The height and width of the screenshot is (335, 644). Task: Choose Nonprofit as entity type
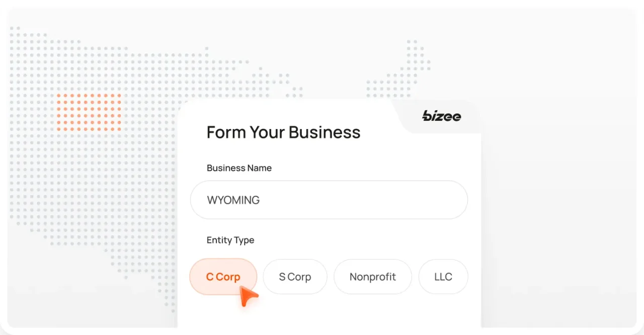pos(372,277)
